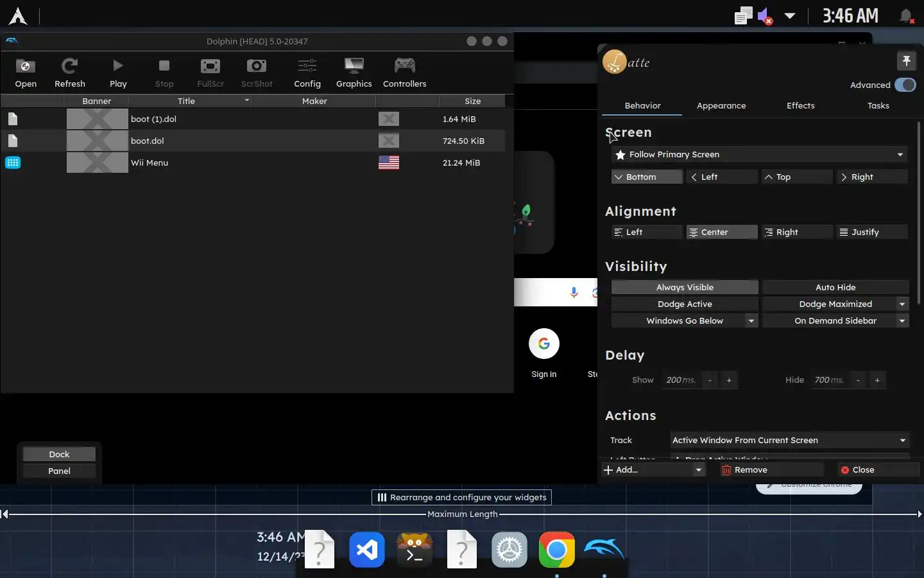Image resolution: width=924 pixels, height=578 pixels.
Task: Open Follow Primary Screen dropdown
Action: (x=760, y=154)
